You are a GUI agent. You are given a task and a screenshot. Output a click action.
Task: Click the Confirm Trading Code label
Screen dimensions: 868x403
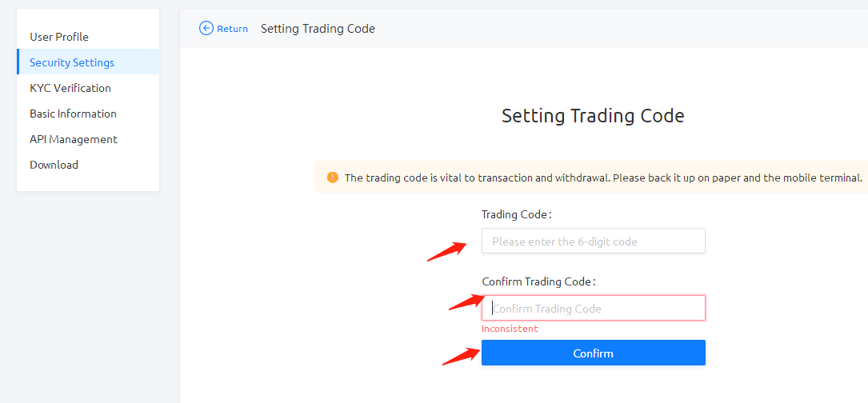coord(538,281)
